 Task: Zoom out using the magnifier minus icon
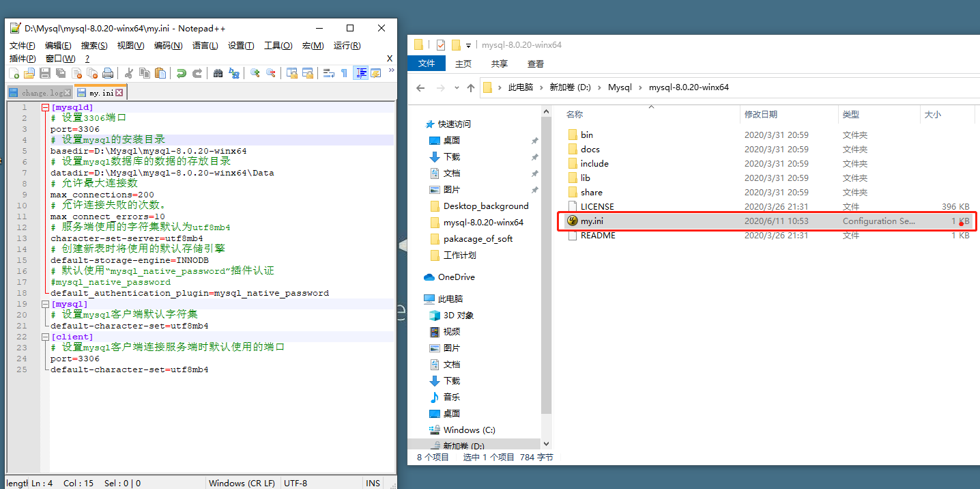coord(270,73)
